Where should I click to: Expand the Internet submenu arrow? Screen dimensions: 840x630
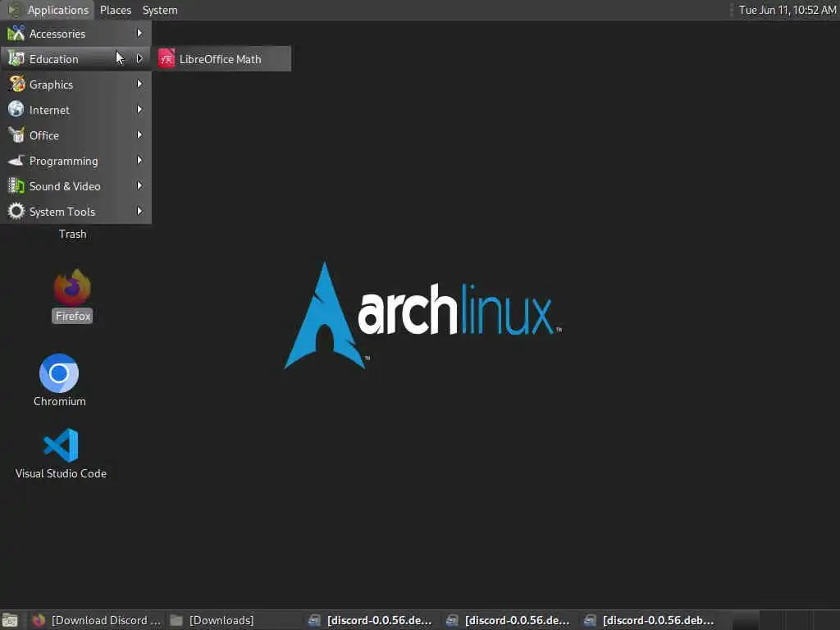click(x=139, y=109)
